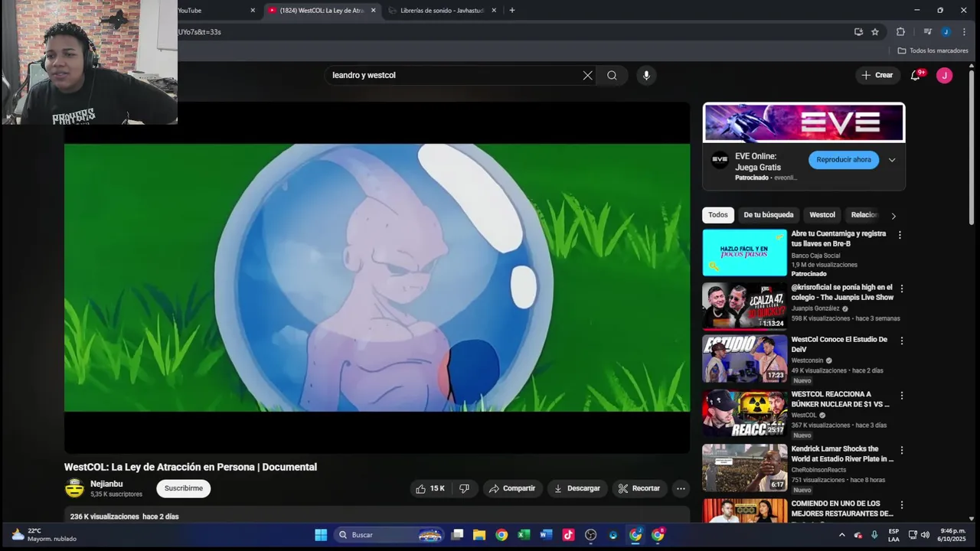Expand the EVE Online ad chevron
Screen dimensions: 980x551
[x=892, y=160]
